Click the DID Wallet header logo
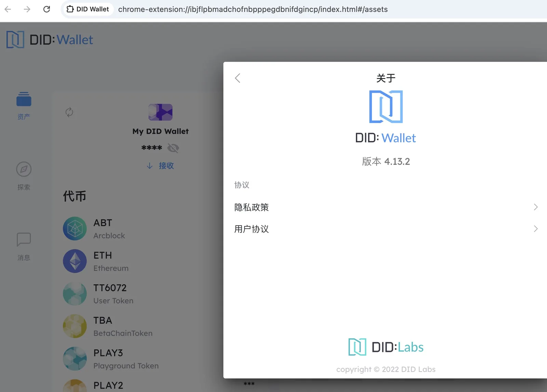Viewport: 547px width, 392px height. (x=50, y=40)
